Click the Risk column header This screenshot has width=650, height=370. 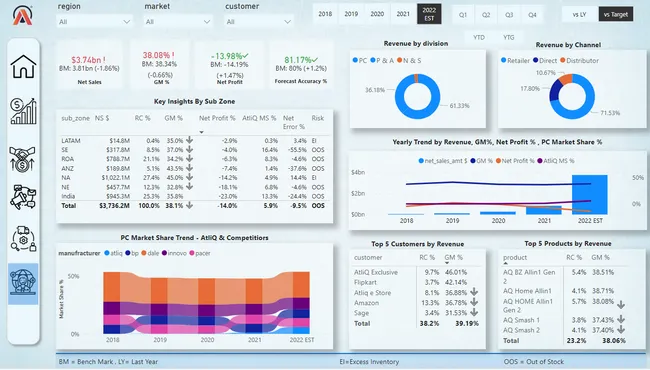pos(318,118)
